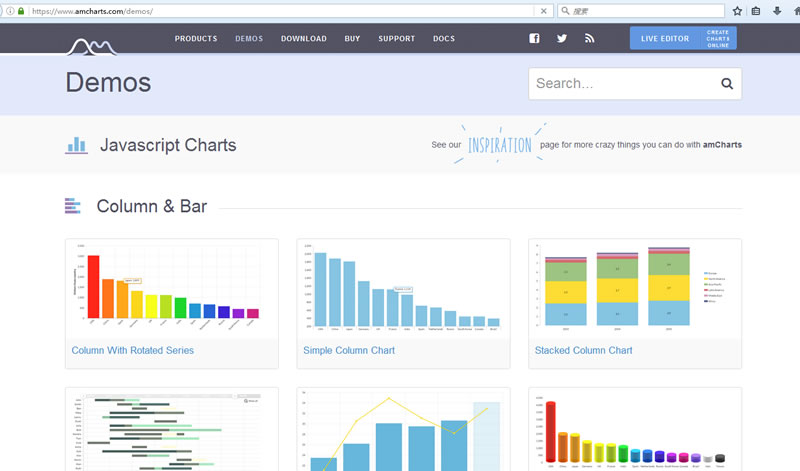Focus the Demos search input field
Viewport: 800px width, 471px height.
(x=620, y=84)
